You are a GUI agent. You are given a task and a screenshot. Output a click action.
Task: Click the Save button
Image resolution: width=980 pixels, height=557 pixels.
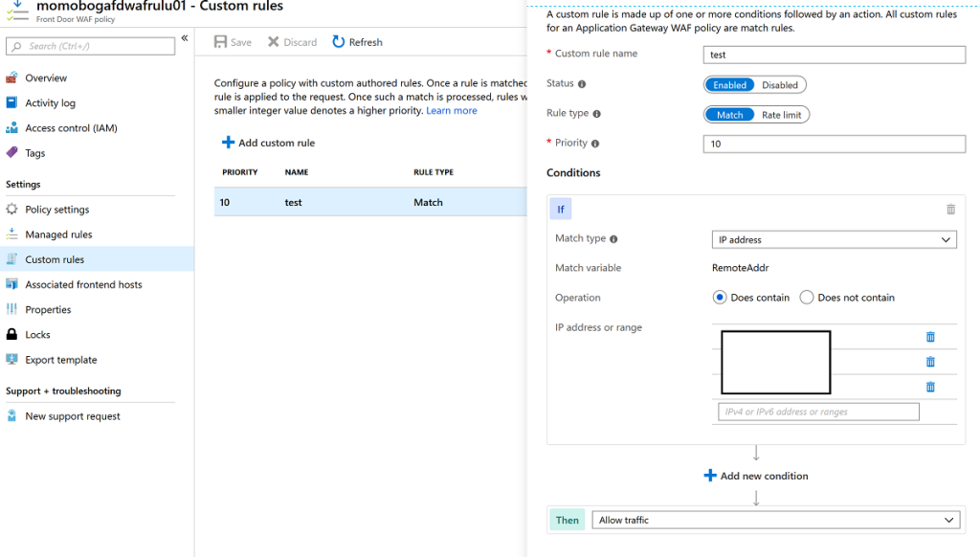pos(234,42)
